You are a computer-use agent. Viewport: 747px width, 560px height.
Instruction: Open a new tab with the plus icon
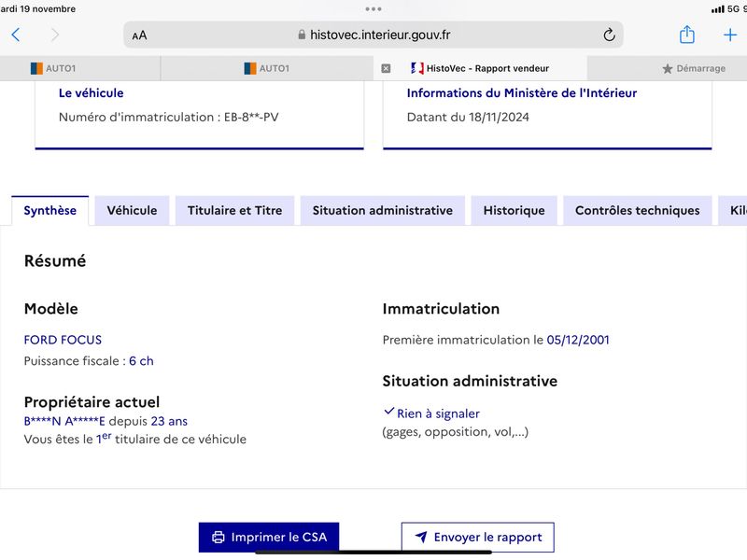coord(730,35)
